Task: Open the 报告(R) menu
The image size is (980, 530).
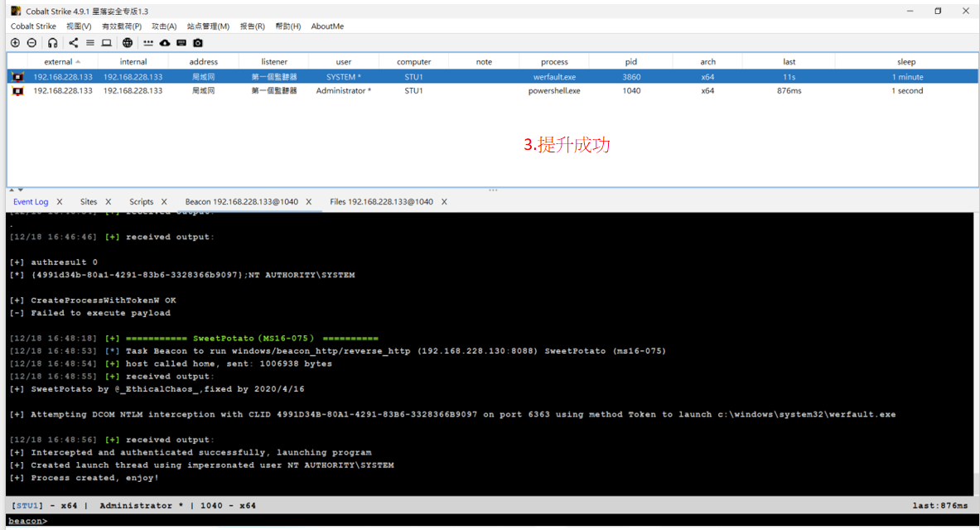Action: pyautogui.click(x=253, y=26)
